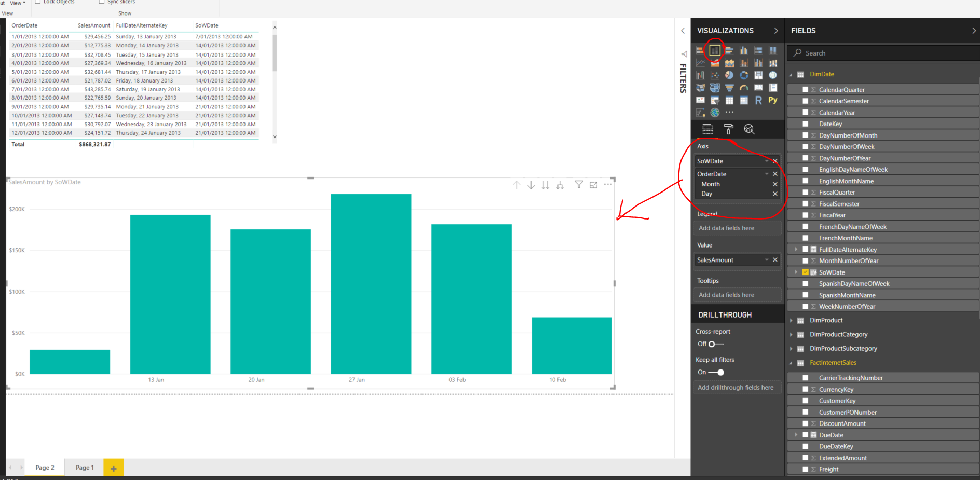Switch to Page 1 tab

85,468
